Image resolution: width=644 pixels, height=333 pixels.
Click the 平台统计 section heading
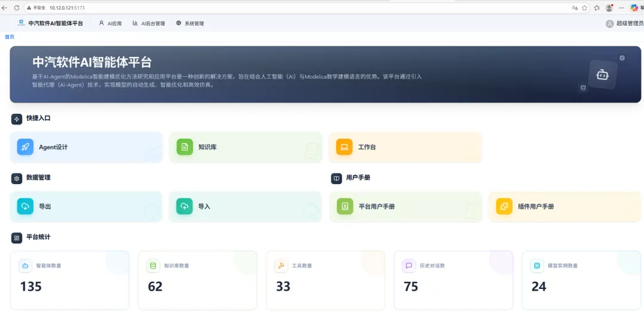(38, 237)
